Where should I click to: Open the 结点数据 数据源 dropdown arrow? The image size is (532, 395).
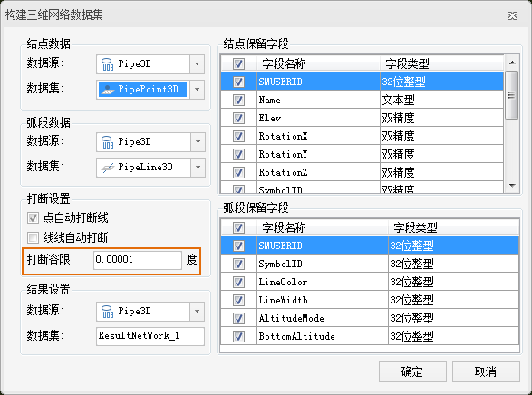(x=198, y=64)
